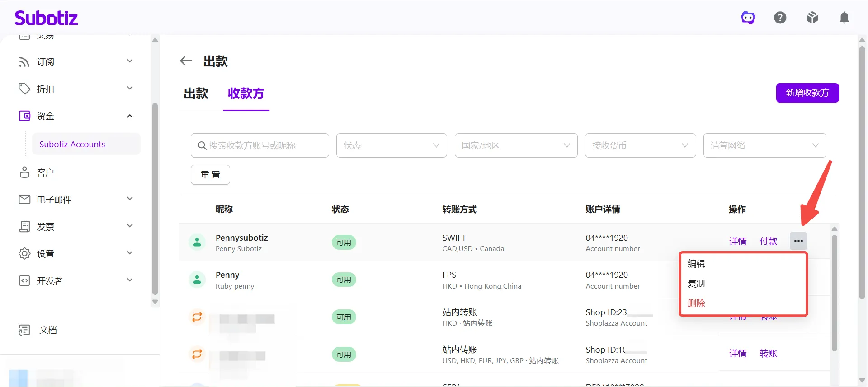
Task: Click the 电子邮件 envelope icon
Action: tap(24, 199)
